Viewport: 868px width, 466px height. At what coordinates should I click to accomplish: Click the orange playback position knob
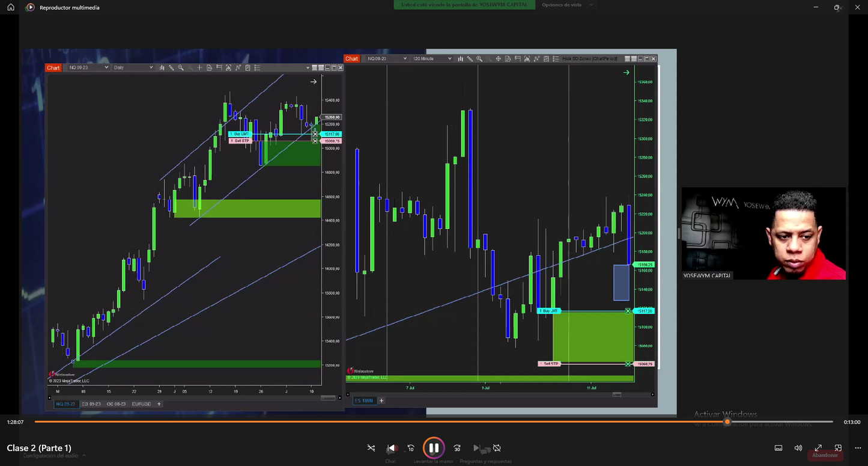coord(727,422)
